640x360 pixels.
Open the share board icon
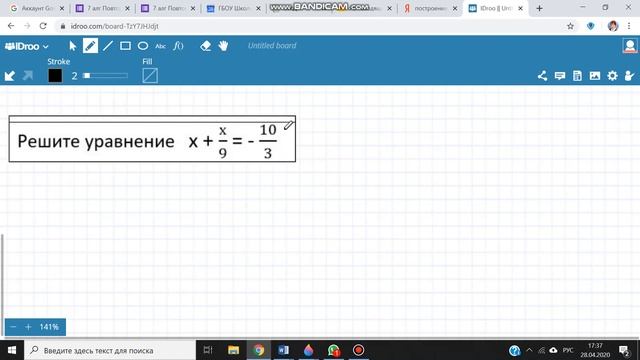click(x=542, y=76)
